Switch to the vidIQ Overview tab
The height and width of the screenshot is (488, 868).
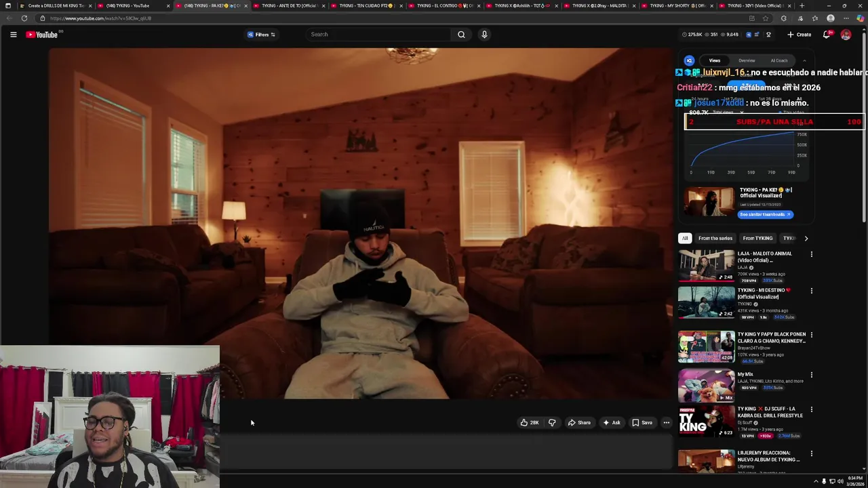click(x=747, y=60)
